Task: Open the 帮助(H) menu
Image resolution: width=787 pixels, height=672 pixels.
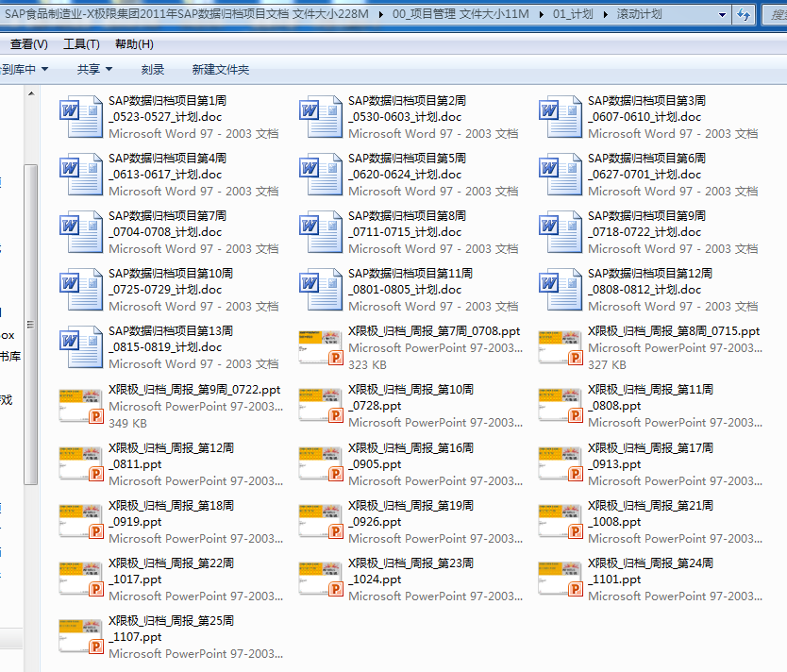Action: tap(134, 44)
